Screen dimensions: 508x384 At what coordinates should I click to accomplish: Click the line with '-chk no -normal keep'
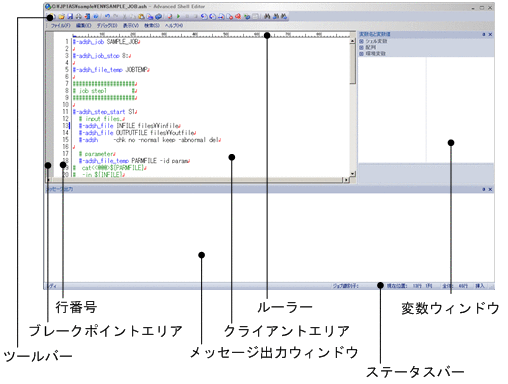pyautogui.click(x=150, y=140)
